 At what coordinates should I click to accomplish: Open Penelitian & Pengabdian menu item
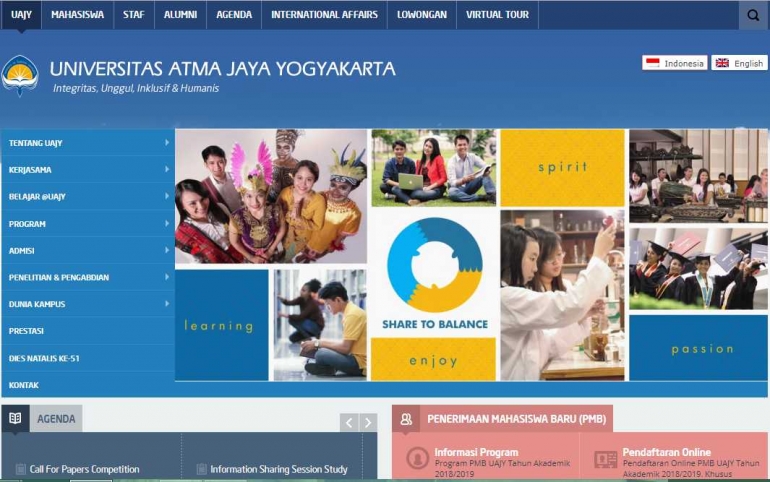88,277
